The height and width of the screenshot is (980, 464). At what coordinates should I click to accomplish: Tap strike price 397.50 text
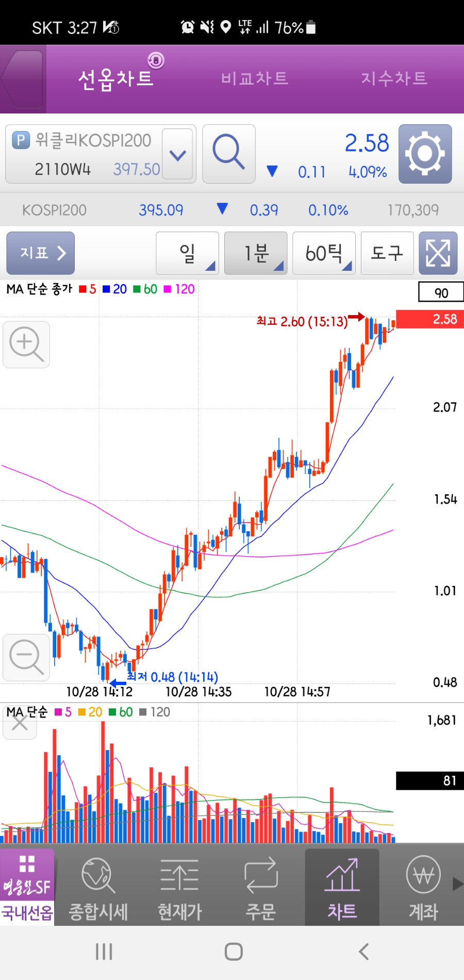click(x=137, y=169)
